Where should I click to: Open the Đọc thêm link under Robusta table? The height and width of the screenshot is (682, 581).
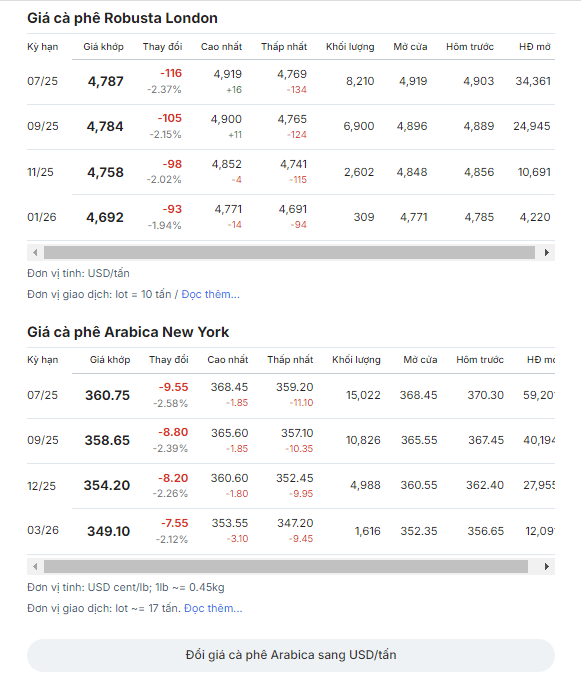coord(210,294)
